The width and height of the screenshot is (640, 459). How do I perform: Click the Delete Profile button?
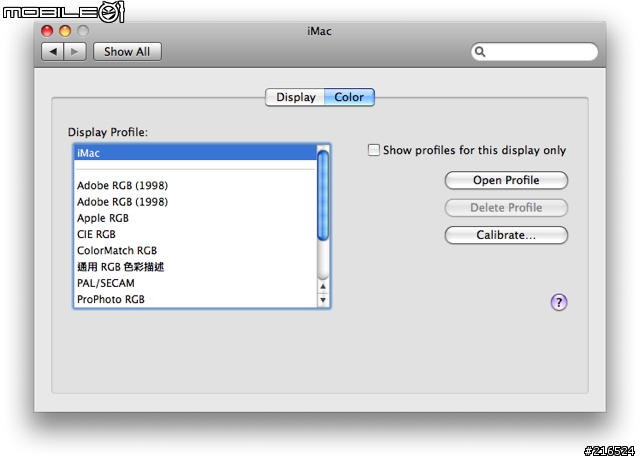coord(506,208)
